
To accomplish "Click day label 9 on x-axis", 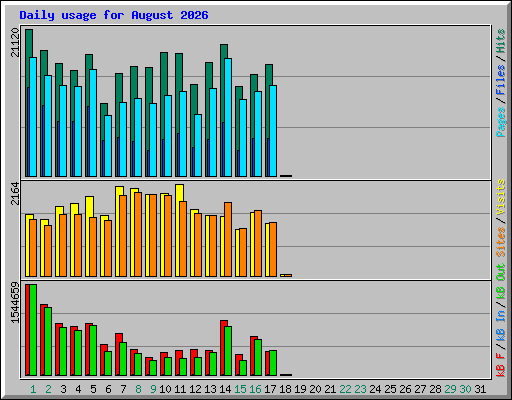I will (x=153, y=389).
